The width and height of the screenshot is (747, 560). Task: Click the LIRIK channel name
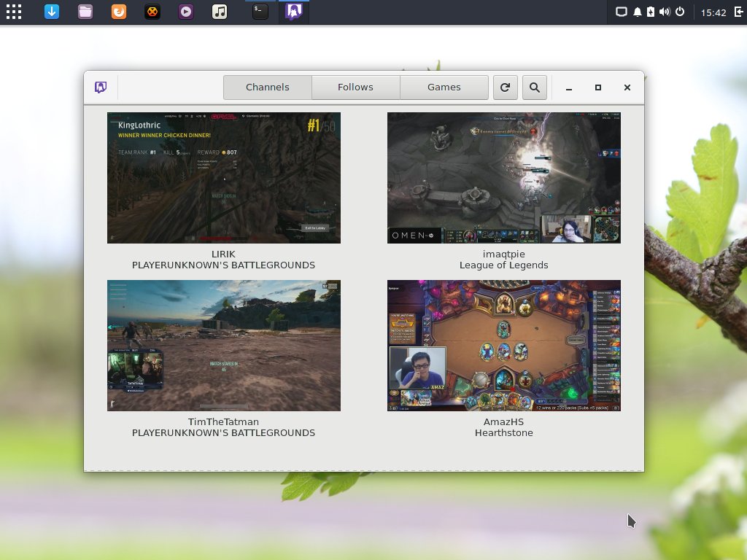pyautogui.click(x=223, y=254)
